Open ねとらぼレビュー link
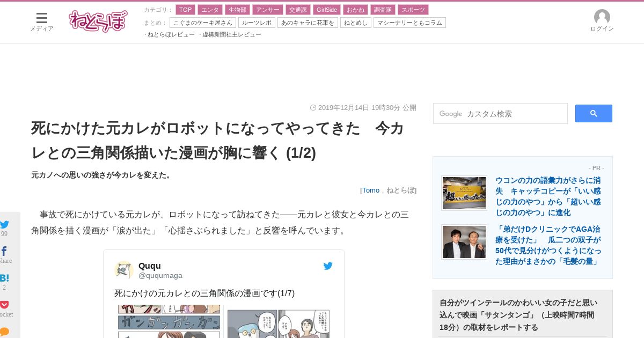This screenshot has height=338, width=644. (171, 34)
